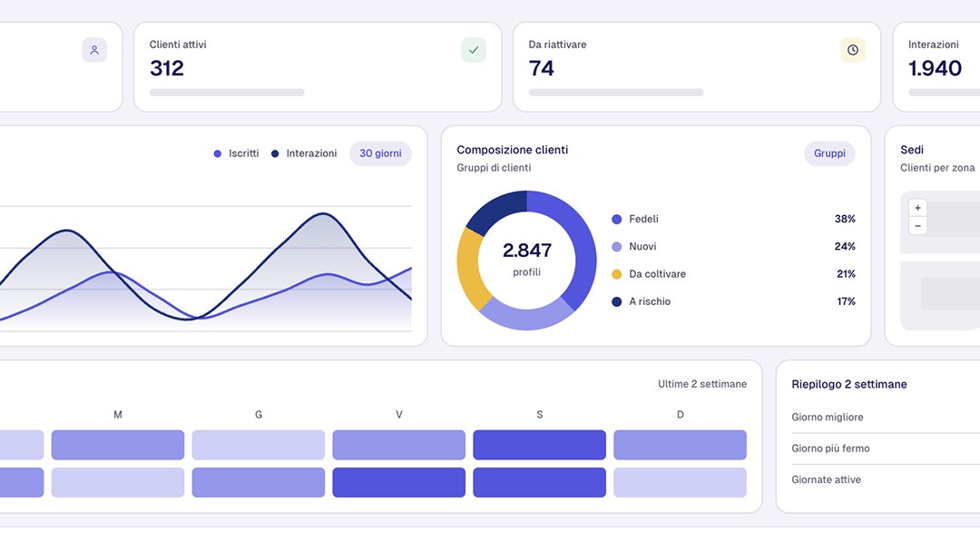Click the 17% value for A rischio
The image size is (980, 552).
[847, 301]
